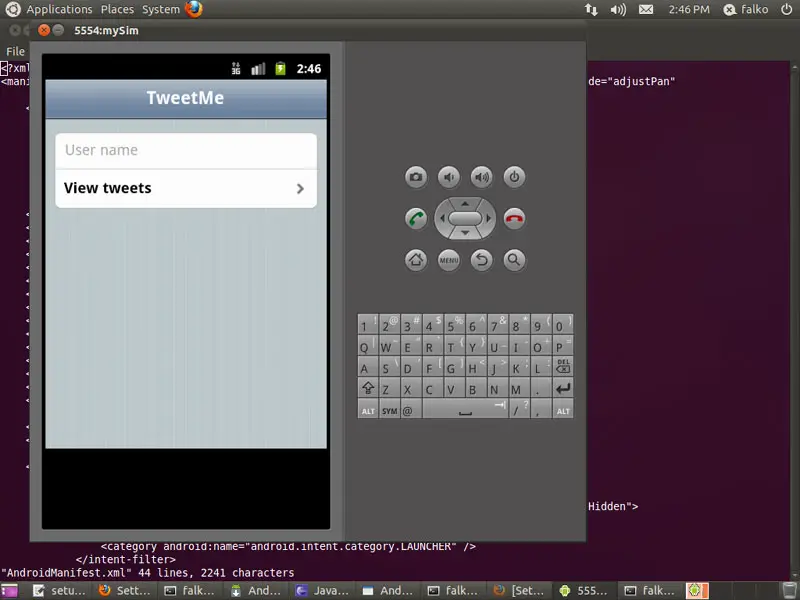The image size is (800, 600).
Task: Click the emulator volume down button
Action: point(448,177)
